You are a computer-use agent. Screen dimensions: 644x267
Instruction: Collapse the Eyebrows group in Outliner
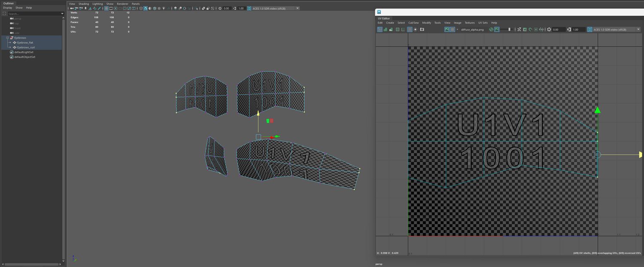click(7, 38)
